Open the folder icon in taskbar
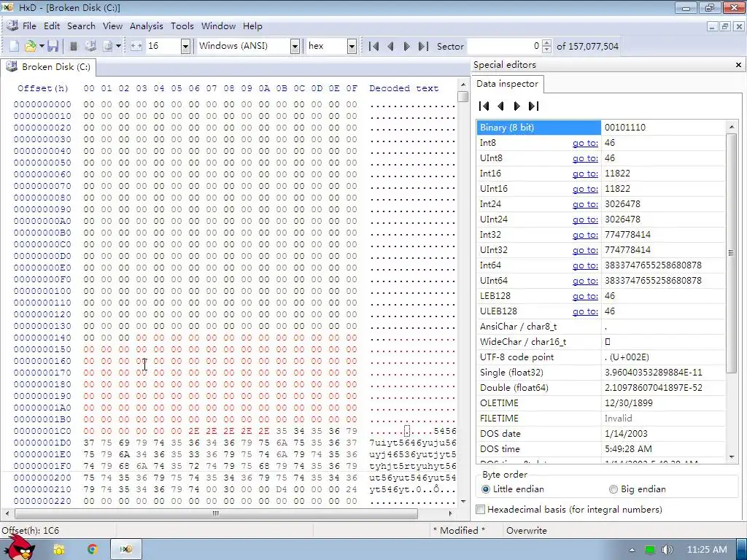The image size is (747, 560). [x=59, y=550]
